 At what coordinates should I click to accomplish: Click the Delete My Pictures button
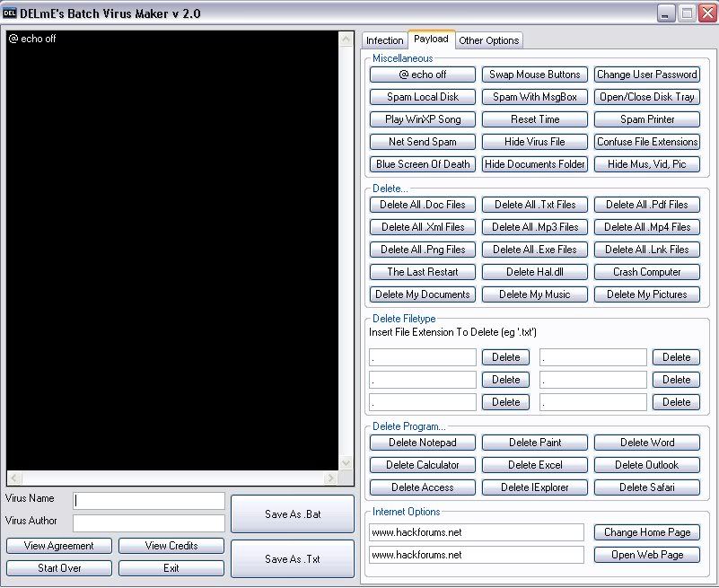coord(647,295)
